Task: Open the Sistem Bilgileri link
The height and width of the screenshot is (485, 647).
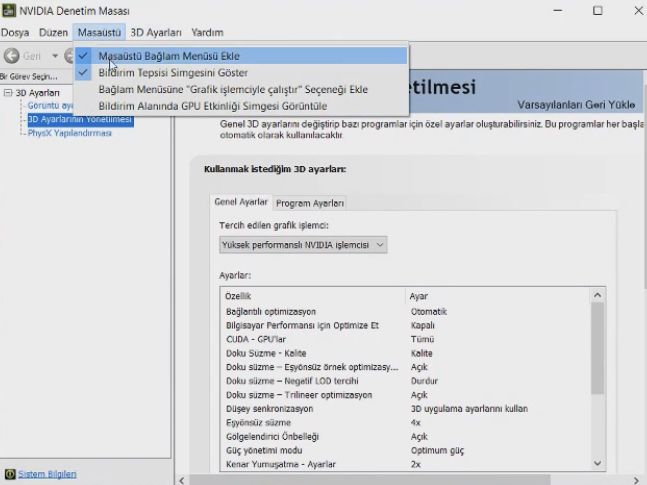Action: click(47, 474)
